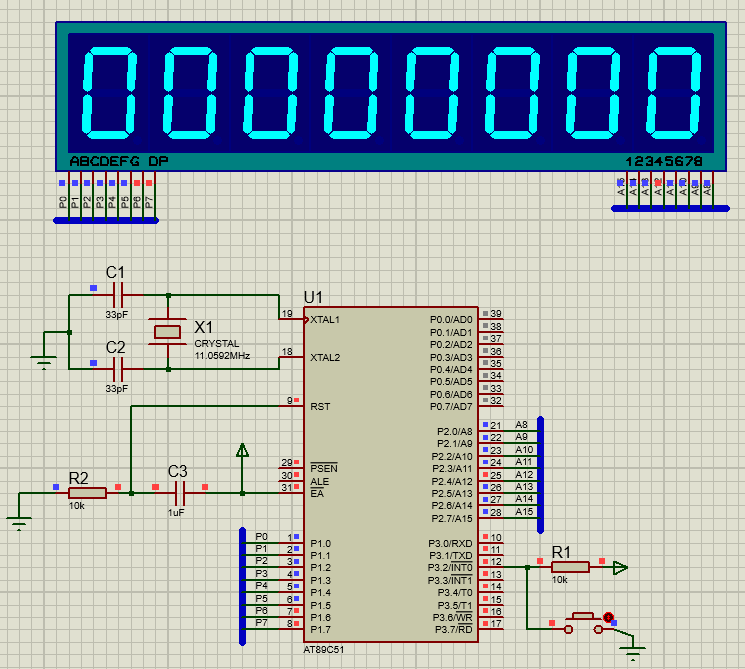Click the 10k value under R1
This screenshot has height=669, width=745.
[x=560, y=580]
